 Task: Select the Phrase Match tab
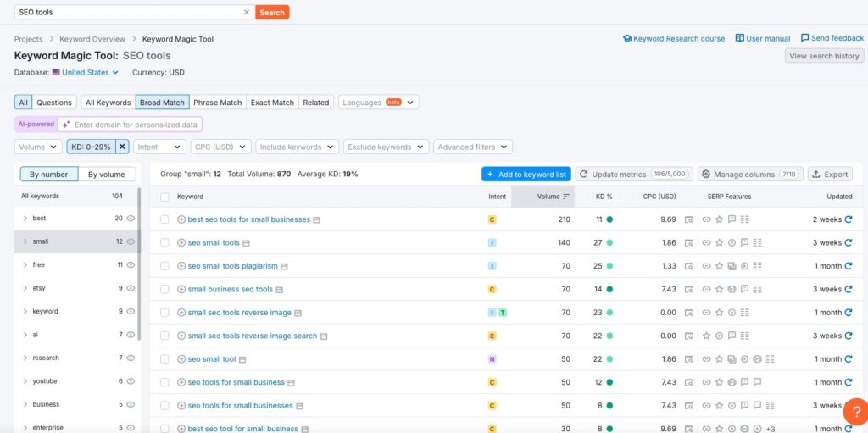click(x=218, y=103)
